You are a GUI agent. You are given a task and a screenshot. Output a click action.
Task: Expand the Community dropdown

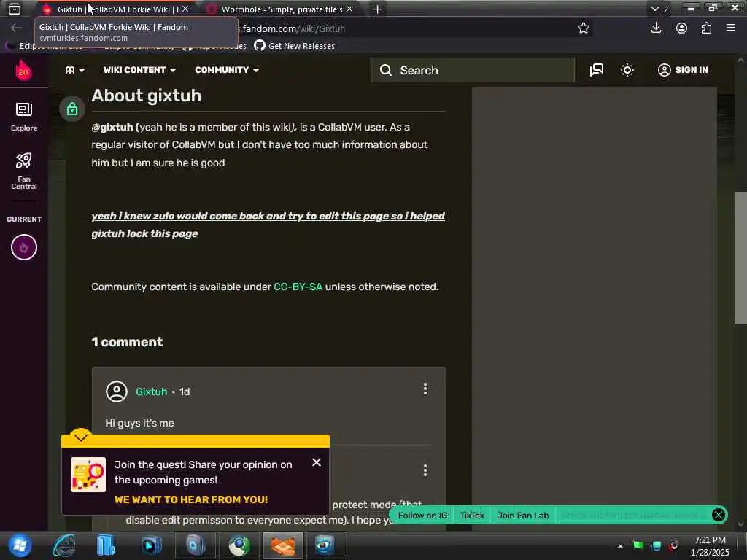pos(227,70)
